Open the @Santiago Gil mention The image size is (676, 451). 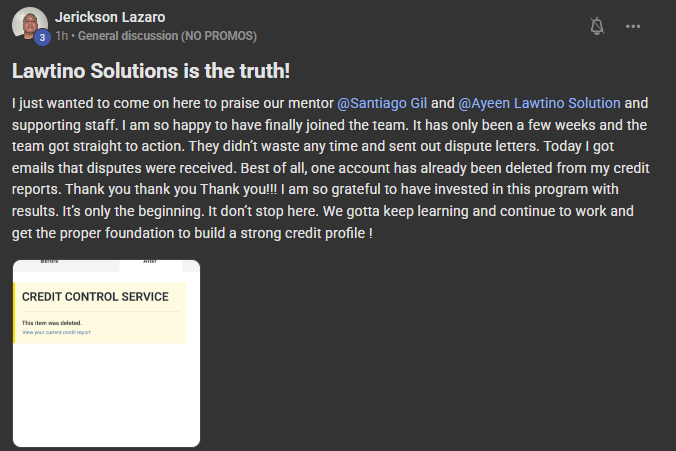(x=382, y=103)
